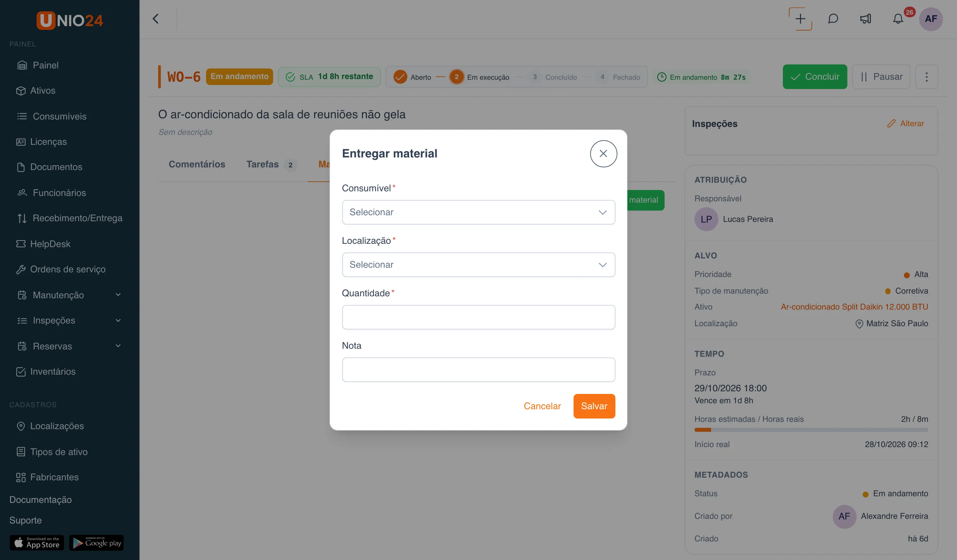
Task: Open notifications bell with 26 badge
Action: click(x=898, y=19)
